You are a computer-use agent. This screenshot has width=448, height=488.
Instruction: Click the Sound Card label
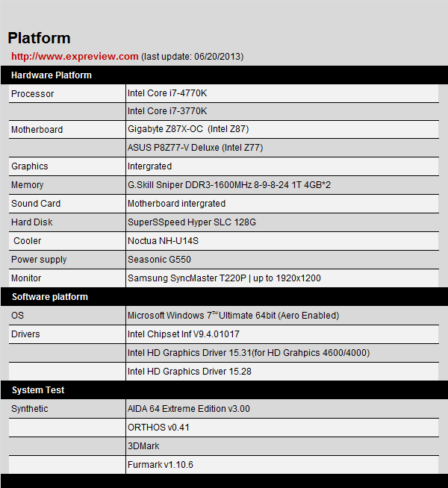point(67,204)
